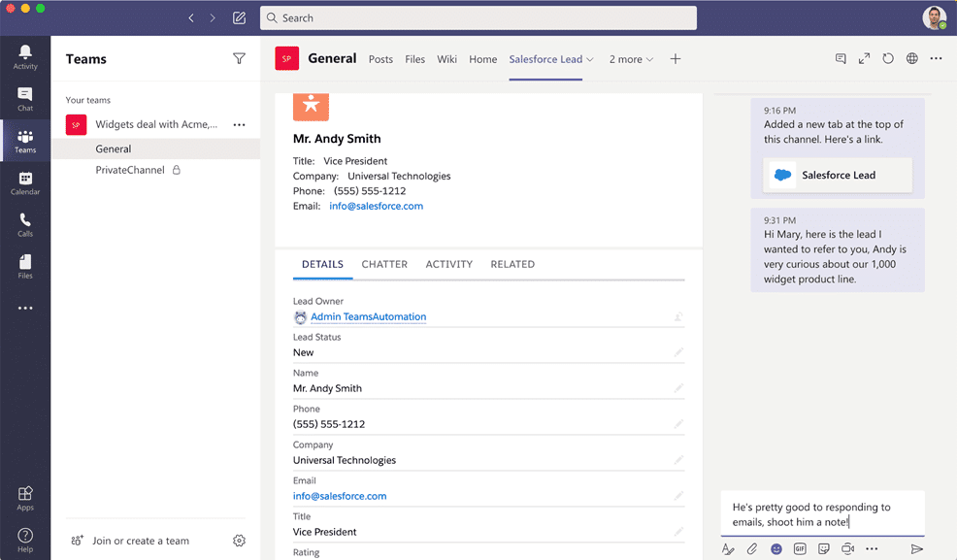957x560 pixels.
Task: Reload the tab with refresh icon
Action: pos(888,59)
